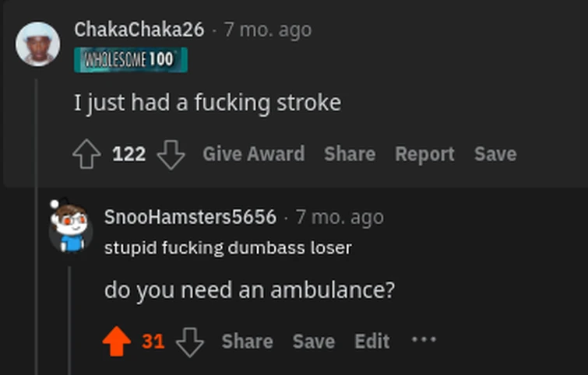Image resolution: width=588 pixels, height=375 pixels.
Task: Open the ChakaChaka26 username profile link
Action: pos(139,30)
